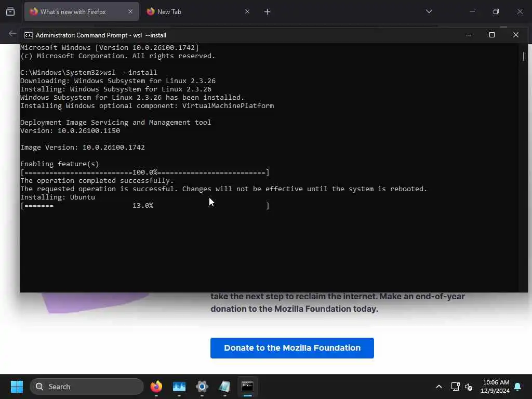Go back using Firefox back arrow

(12, 34)
